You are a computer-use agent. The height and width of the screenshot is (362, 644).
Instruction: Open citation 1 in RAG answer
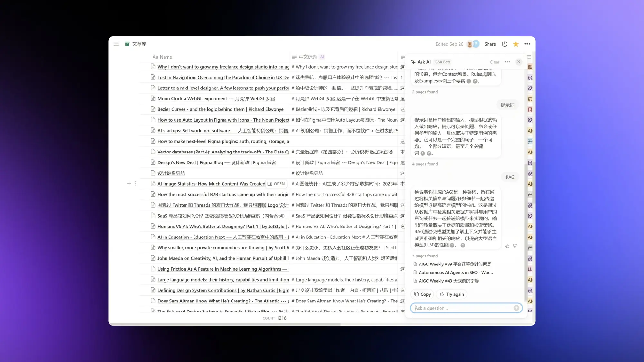tap(452, 245)
